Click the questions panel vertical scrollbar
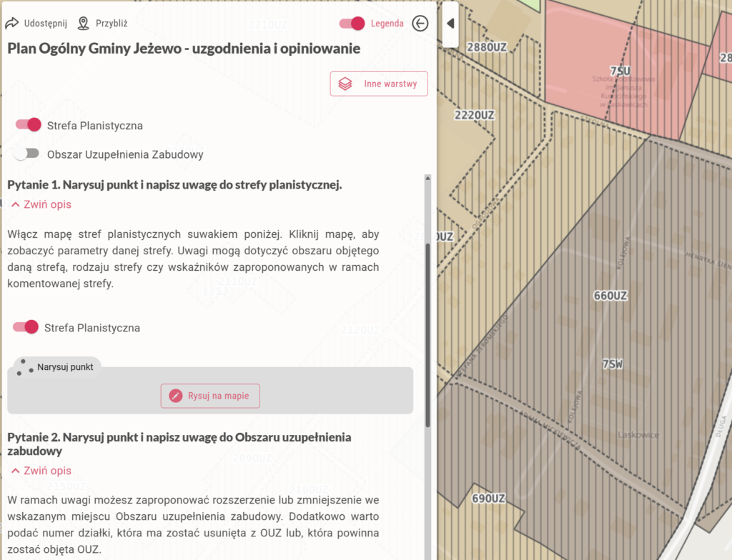 pyautogui.click(x=427, y=334)
